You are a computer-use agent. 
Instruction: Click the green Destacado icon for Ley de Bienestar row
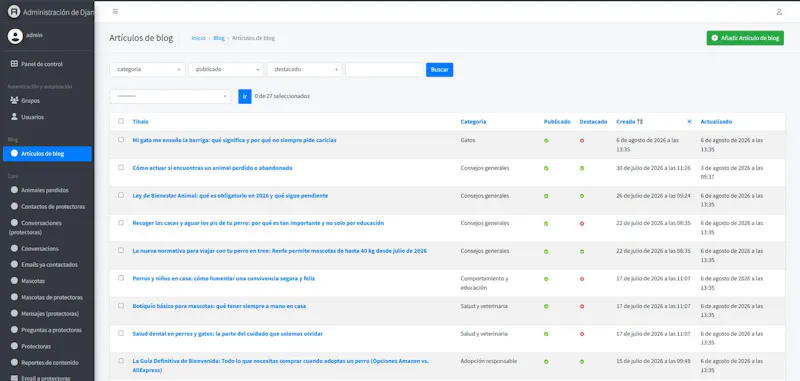tap(582, 196)
